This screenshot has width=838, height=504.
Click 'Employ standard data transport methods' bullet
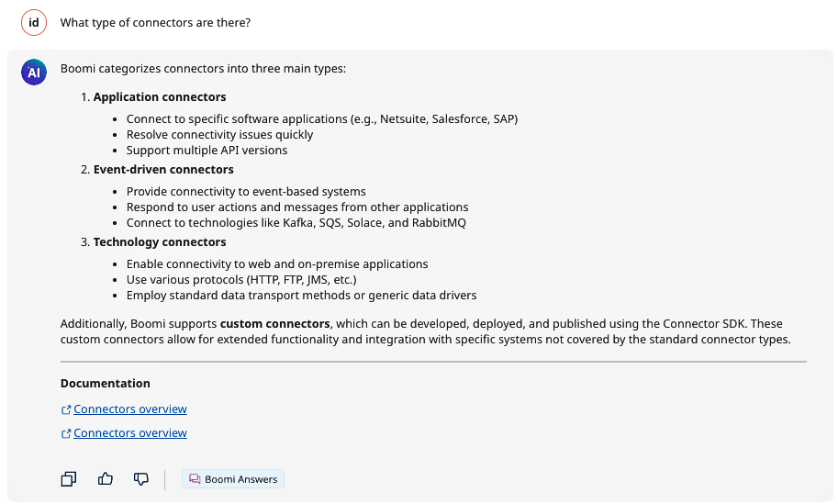tap(301, 296)
